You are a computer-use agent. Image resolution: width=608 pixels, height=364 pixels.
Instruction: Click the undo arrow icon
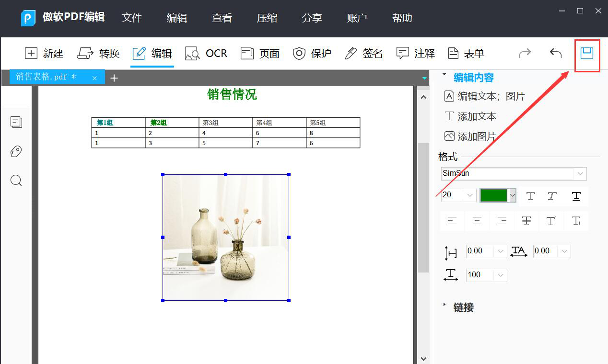point(555,53)
